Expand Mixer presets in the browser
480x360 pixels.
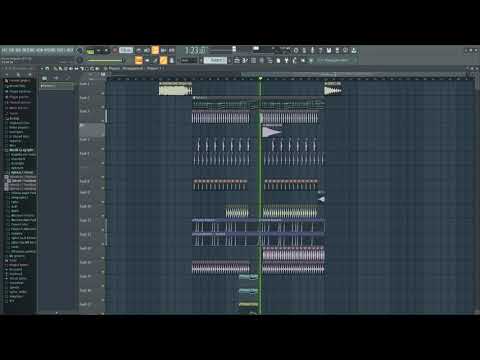pos(17,108)
